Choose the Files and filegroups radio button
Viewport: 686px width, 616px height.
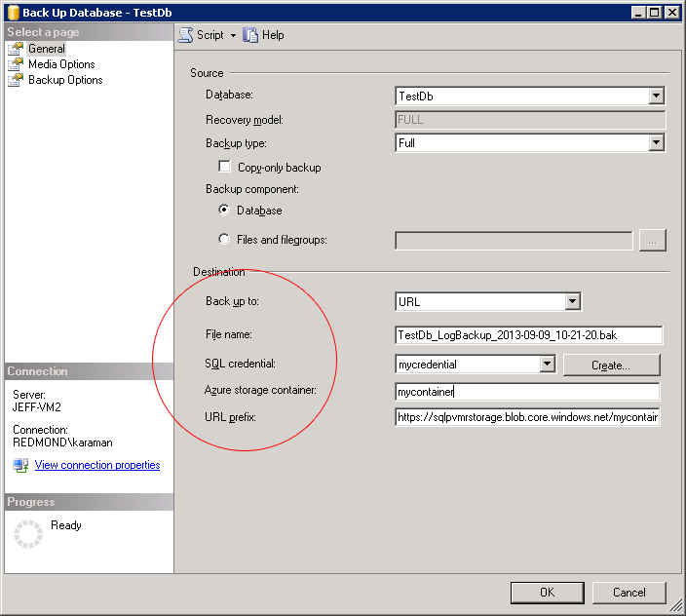(x=225, y=239)
